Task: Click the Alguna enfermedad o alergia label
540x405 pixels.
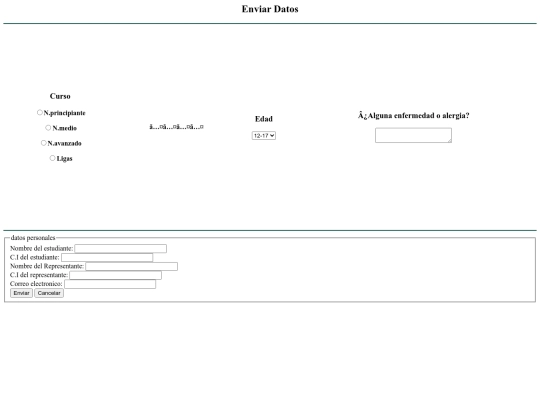Action: pyautogui.click(x=413, y=115)
